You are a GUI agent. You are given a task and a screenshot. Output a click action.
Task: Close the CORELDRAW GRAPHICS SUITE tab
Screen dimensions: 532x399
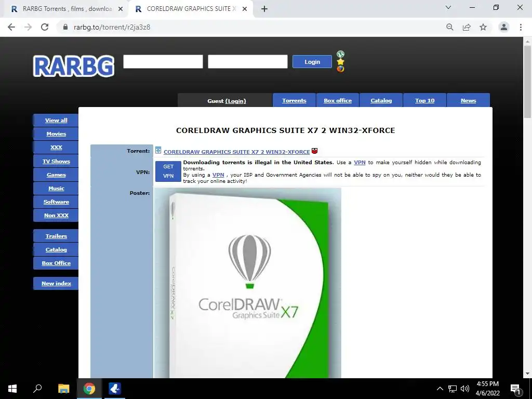point(245,9)
